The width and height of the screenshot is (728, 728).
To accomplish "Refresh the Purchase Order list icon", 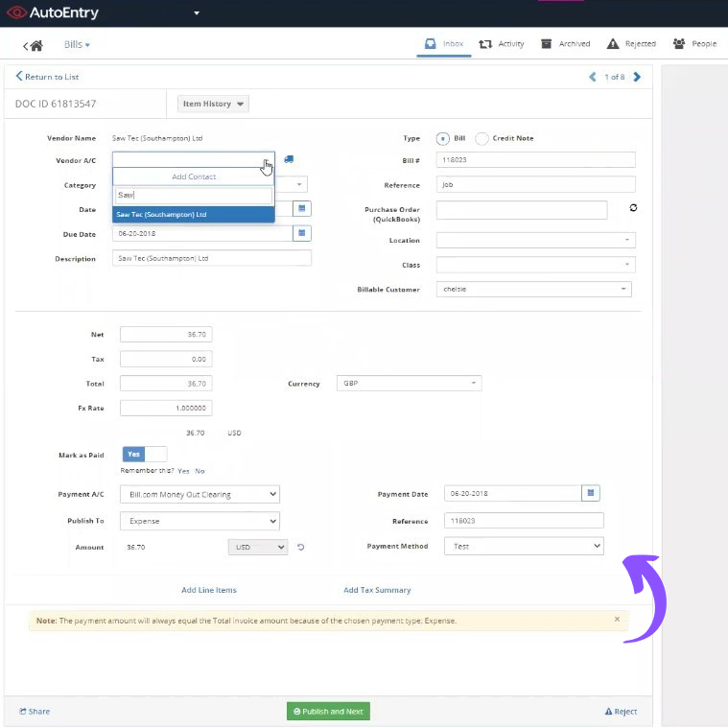I will [x=633, y=208].
